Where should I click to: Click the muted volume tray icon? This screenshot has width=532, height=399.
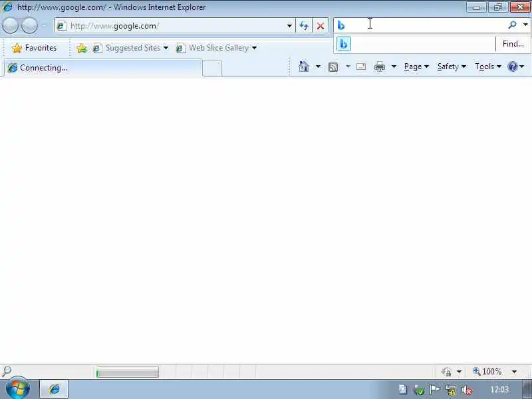pos(467,390)
